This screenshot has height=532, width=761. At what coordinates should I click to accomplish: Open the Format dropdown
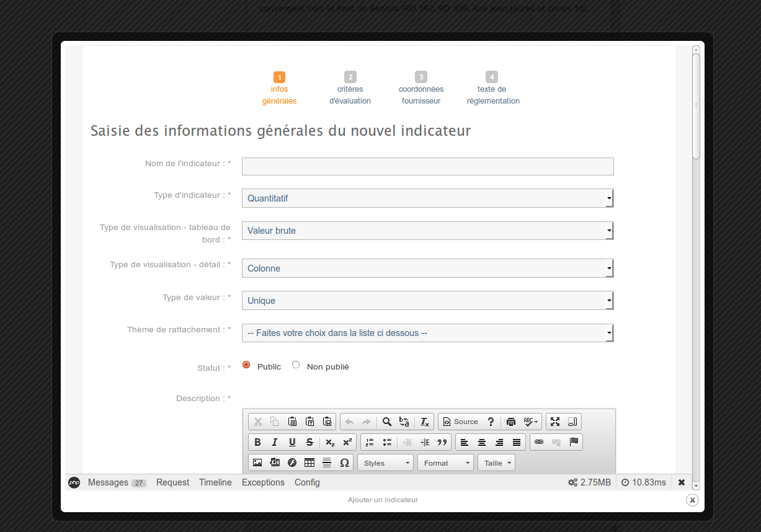point(446,463)
